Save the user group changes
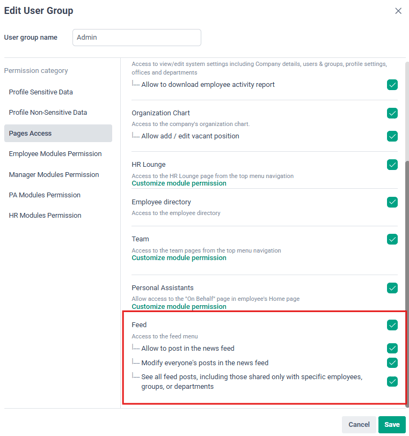 (392, 424)
